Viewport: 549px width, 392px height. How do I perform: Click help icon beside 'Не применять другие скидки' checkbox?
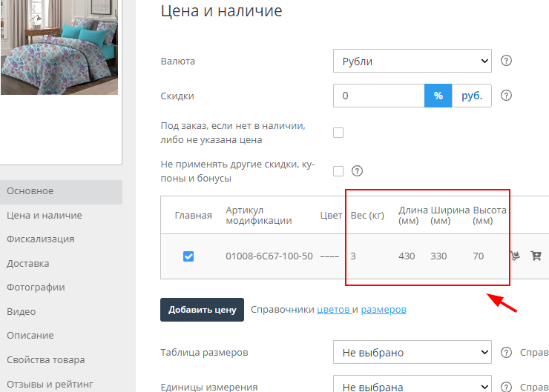click(x=356, y=171)
